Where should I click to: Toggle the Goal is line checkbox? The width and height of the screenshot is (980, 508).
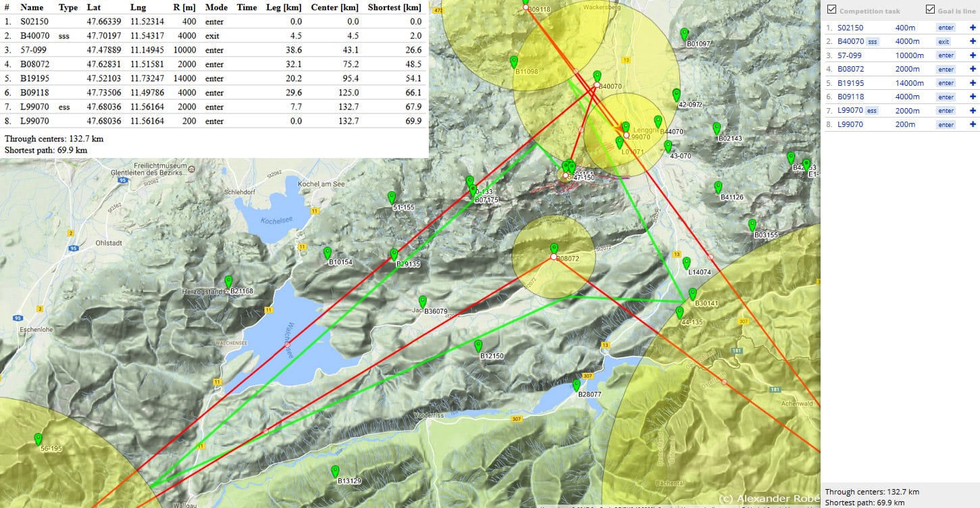coord(930,9)
